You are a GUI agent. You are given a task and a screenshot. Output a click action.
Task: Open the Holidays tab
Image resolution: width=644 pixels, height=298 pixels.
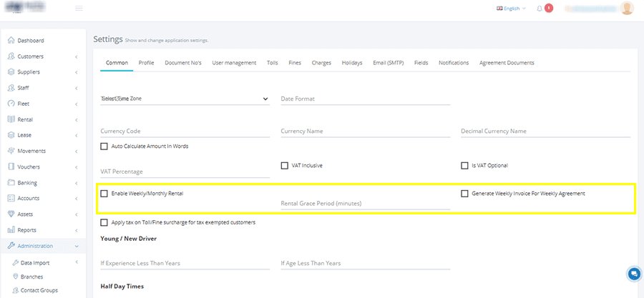[352, 63]
